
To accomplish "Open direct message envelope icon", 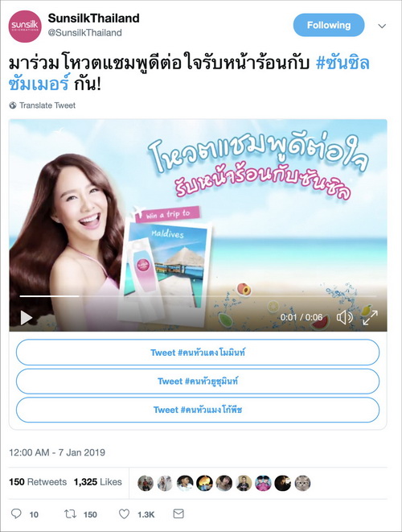I will (178, 513).
